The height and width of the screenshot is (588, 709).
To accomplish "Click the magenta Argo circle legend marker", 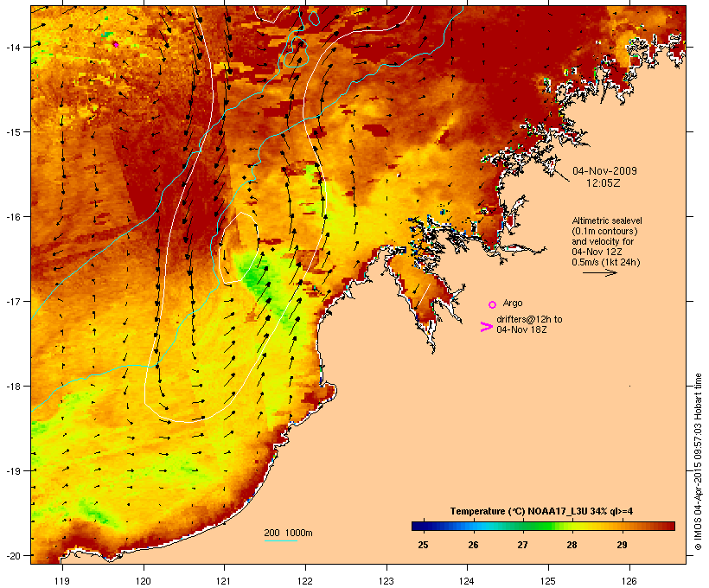I will click(x=493, y=305).
